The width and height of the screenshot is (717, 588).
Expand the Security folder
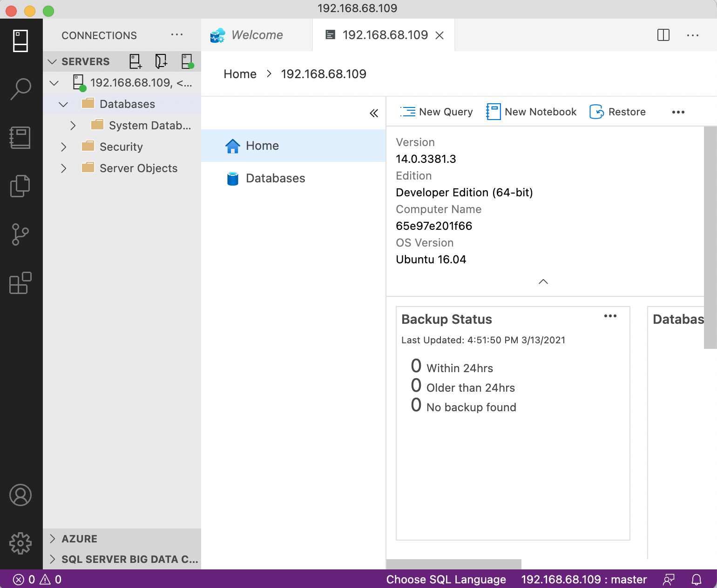coord(64,147)
